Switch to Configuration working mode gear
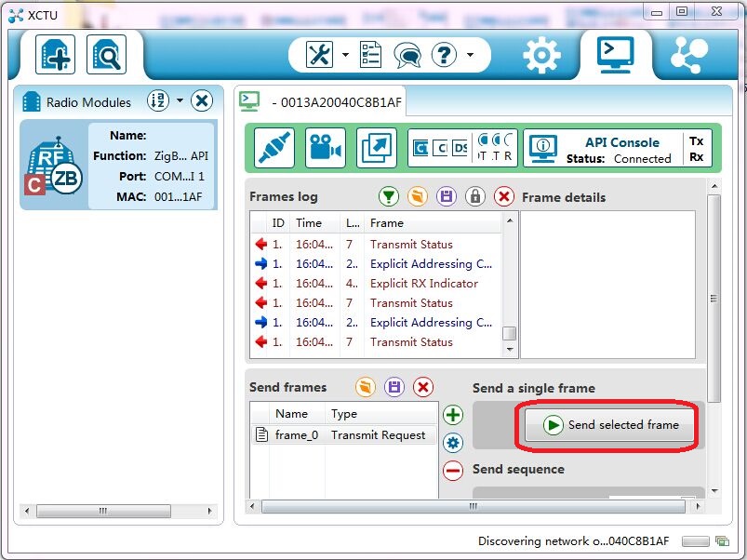 pyautogui.click(x=541, y=56)
